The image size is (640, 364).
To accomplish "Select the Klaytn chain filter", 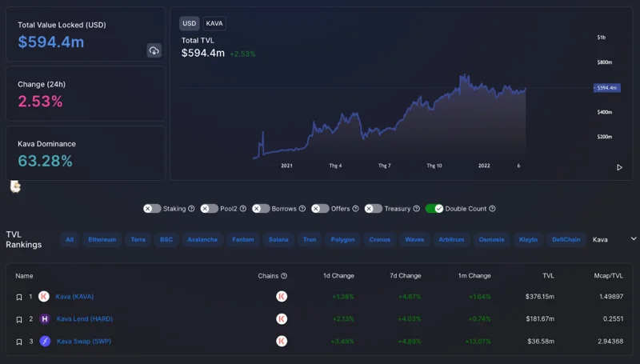I will [x=528, y=239].
